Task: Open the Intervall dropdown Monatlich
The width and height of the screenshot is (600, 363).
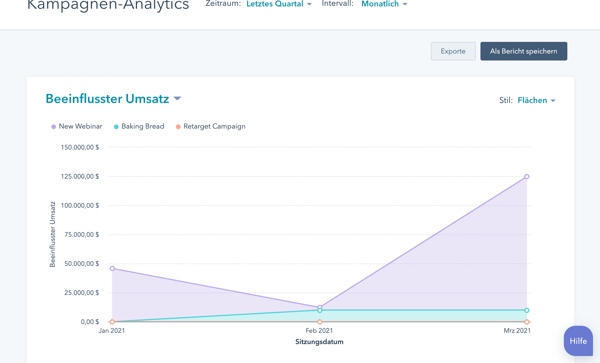Action: [x=384, y=4]
